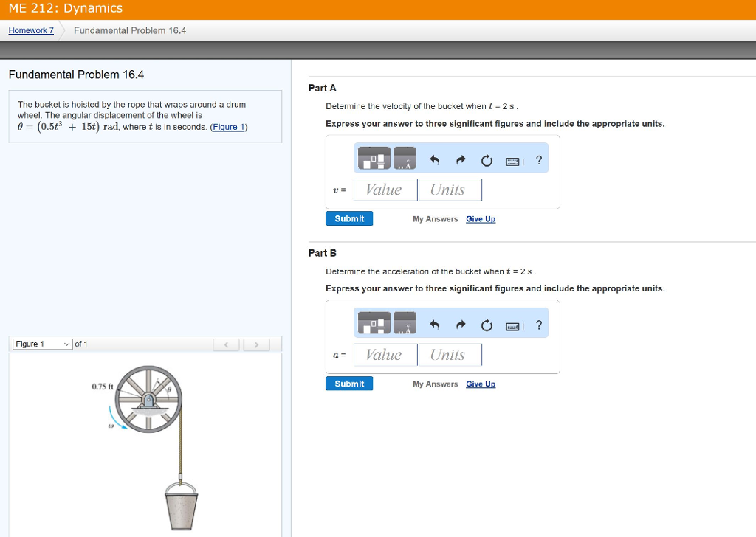Image resolution: width=756 pixels, height=537 pixels.
Task: Click the acceleration Units input field
Action: [x=450, y=355]
